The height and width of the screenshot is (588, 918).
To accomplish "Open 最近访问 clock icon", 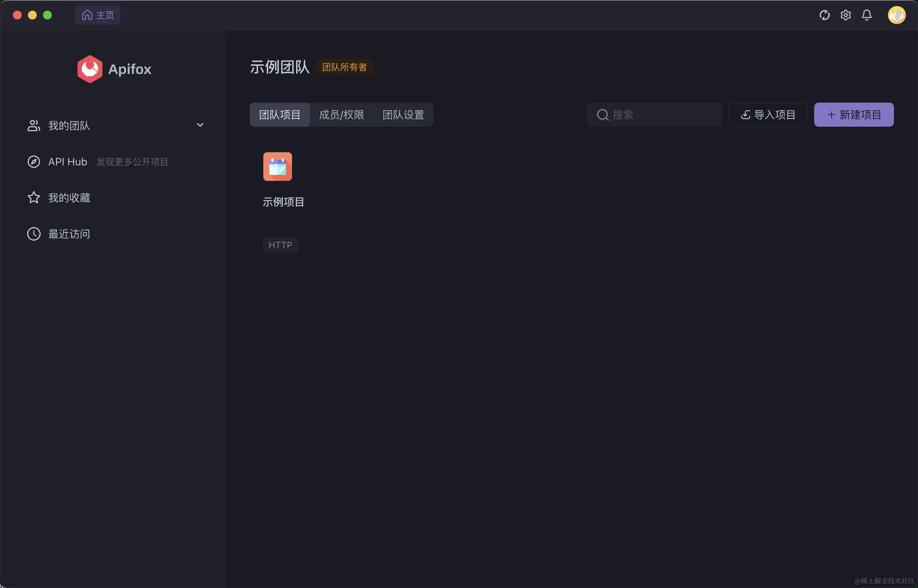I will click(x=33, y=234).
